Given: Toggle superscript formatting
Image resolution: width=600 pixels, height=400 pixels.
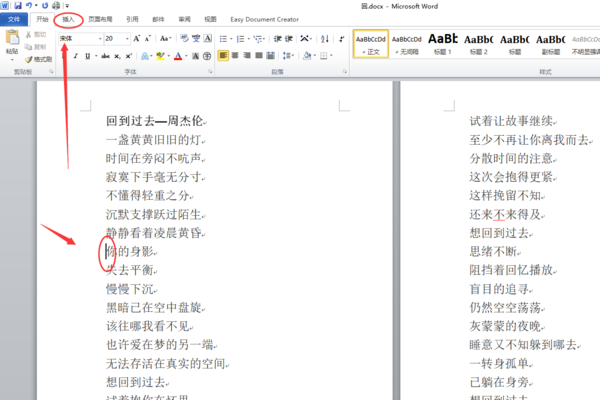Looking at the screenshot, I should [x=129, y=56].
